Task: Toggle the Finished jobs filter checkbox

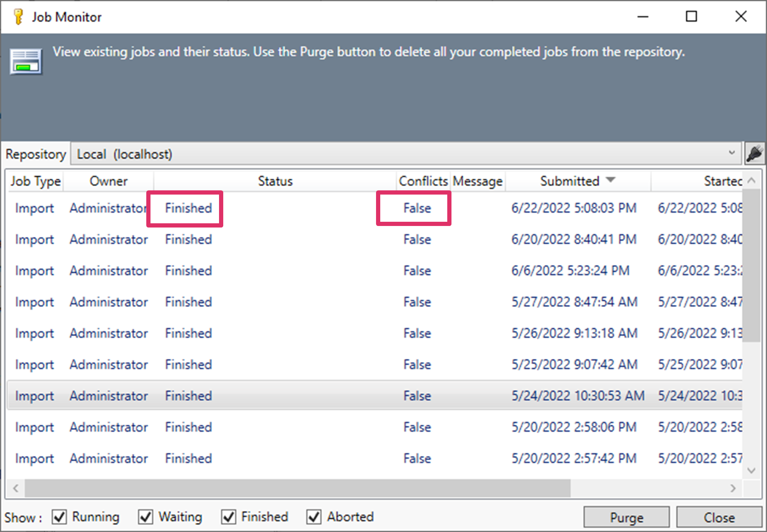Action: coord(229,517)
